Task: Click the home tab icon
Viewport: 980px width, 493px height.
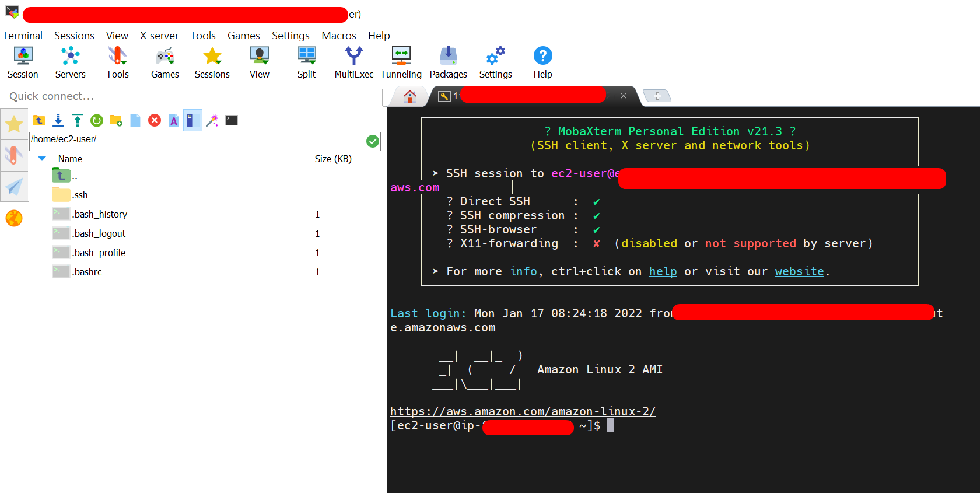Action: tap(410, 96)
